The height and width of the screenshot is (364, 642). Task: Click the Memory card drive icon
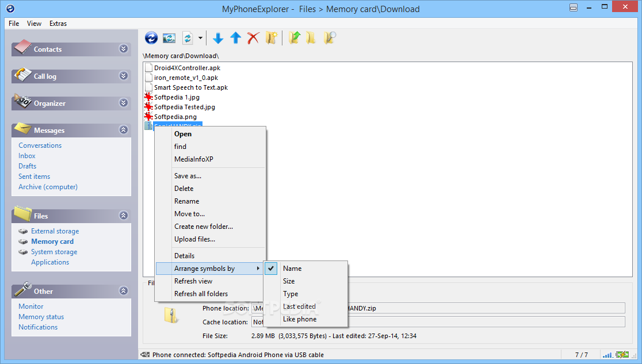pos(23,242)
